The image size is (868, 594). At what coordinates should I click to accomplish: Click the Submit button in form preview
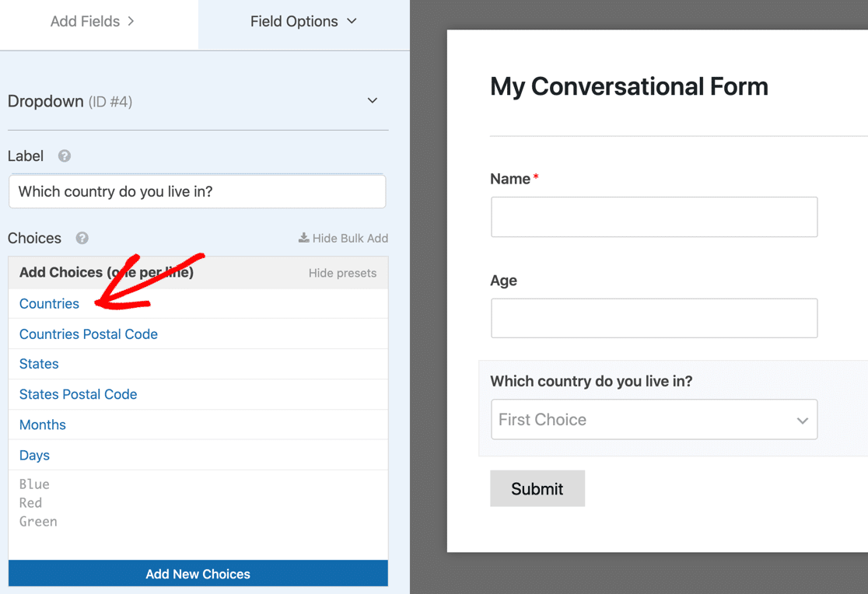point(537,489)
